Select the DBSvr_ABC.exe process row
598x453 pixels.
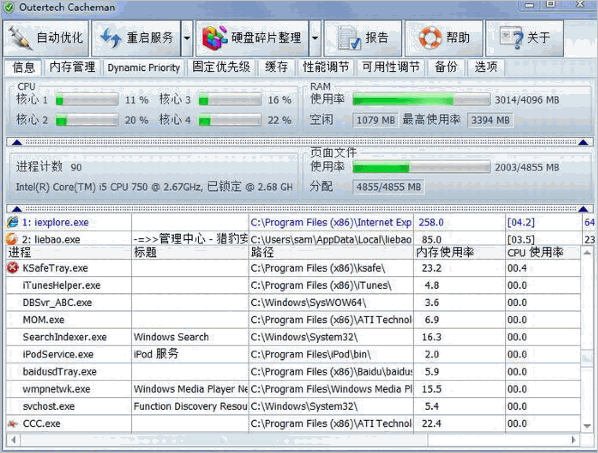point(293,302)
